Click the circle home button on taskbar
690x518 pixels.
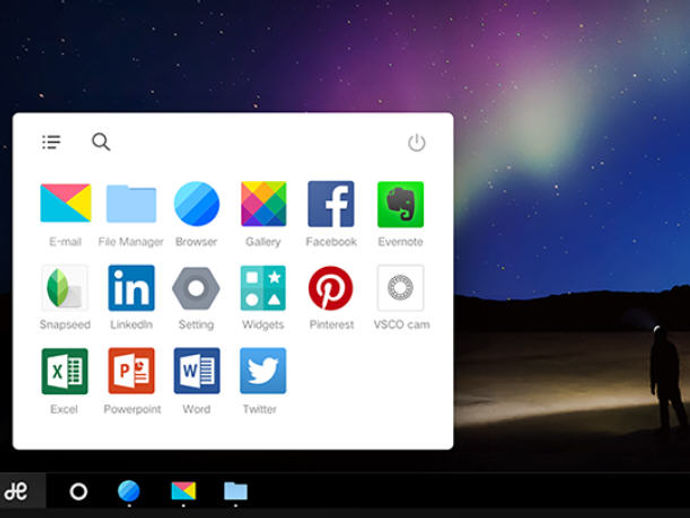pyautogui.click(x=78, y=492)
